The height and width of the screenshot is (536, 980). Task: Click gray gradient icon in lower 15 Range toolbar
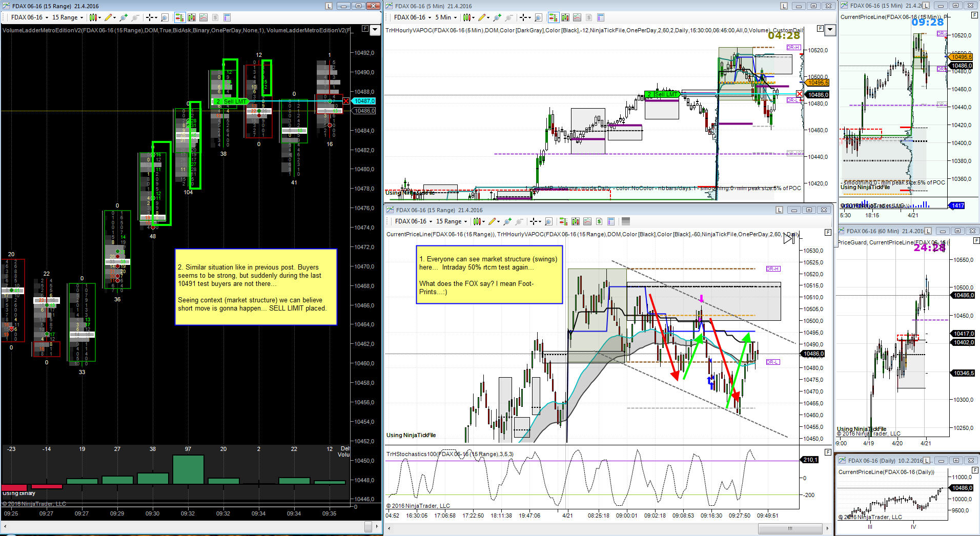625,221
